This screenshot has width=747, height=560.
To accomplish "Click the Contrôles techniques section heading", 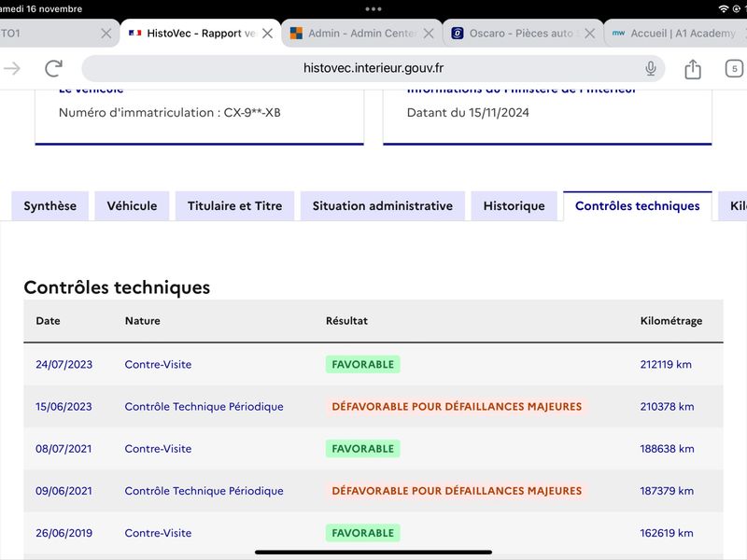I will (117, 287).
